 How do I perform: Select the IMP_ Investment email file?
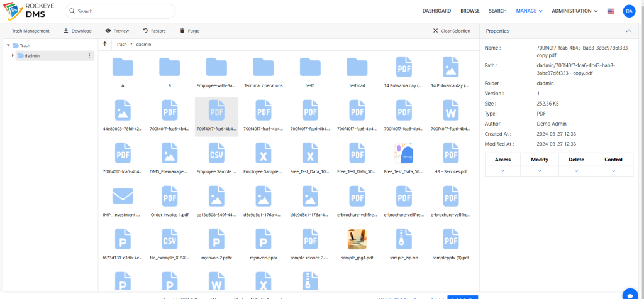tap(123, 202)
